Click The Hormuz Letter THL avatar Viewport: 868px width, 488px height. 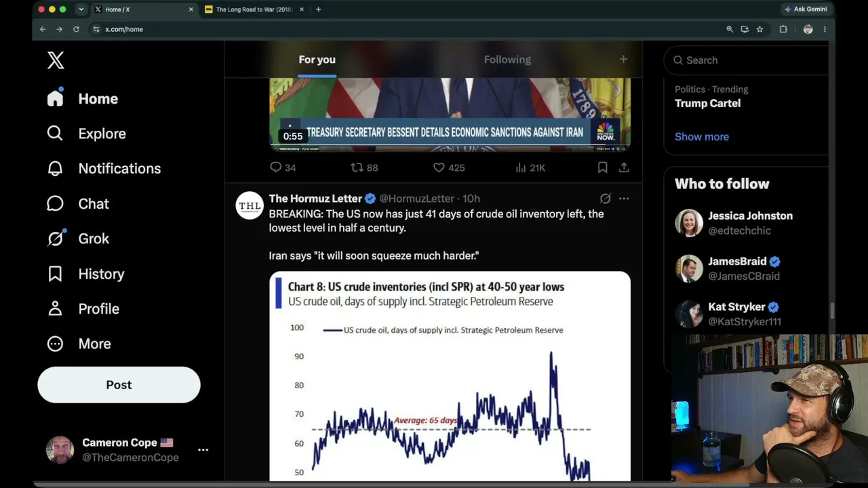pos(250,205)
